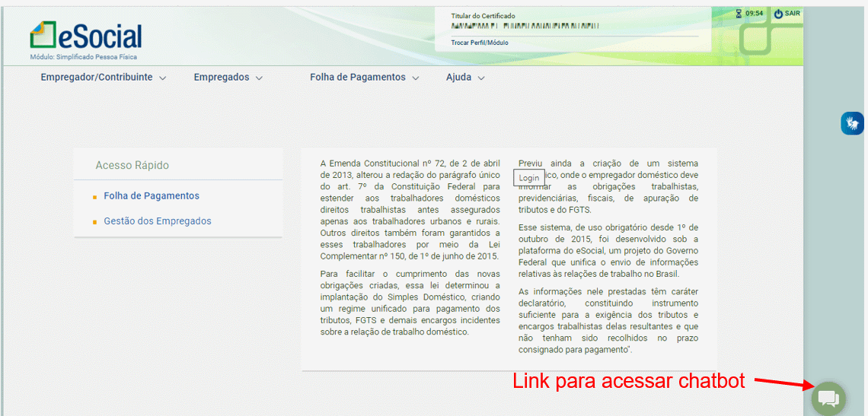Click paragraph starting 'As informações nele prestadas'
868x416 pixels.
click(608, 320)
